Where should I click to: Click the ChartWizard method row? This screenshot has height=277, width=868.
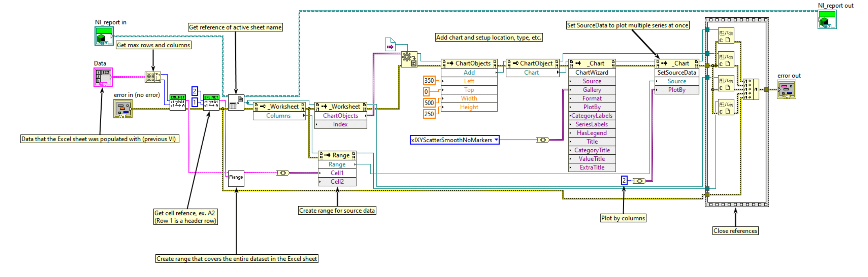click(x=592, y=73)
